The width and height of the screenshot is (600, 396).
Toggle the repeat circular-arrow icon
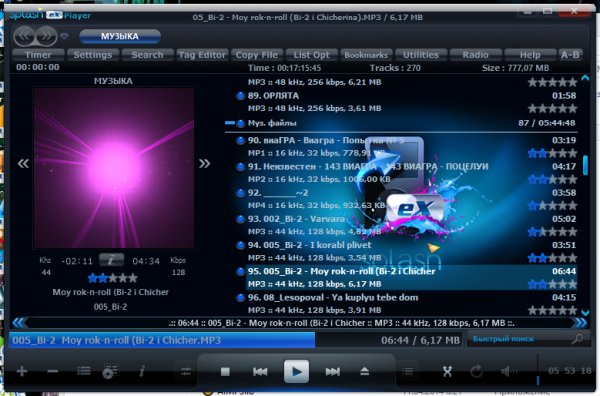coord(476,371)
